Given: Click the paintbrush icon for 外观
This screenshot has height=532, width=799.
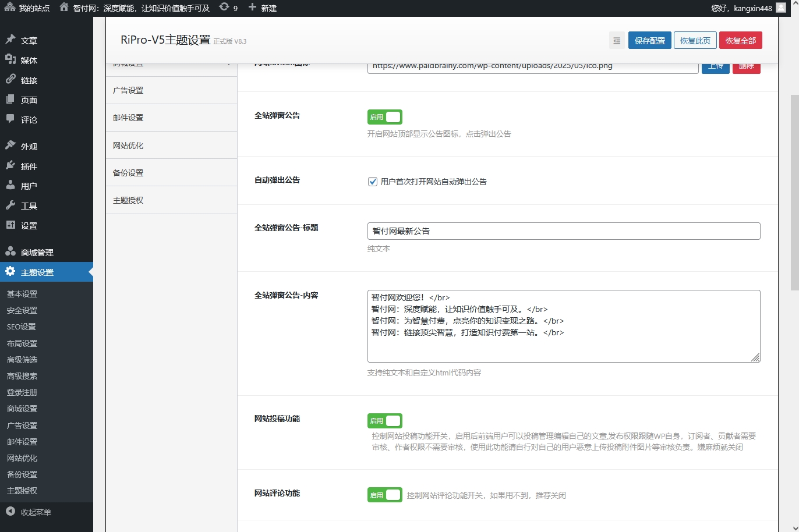Looking at the screenshot, I should coord(10,146).
